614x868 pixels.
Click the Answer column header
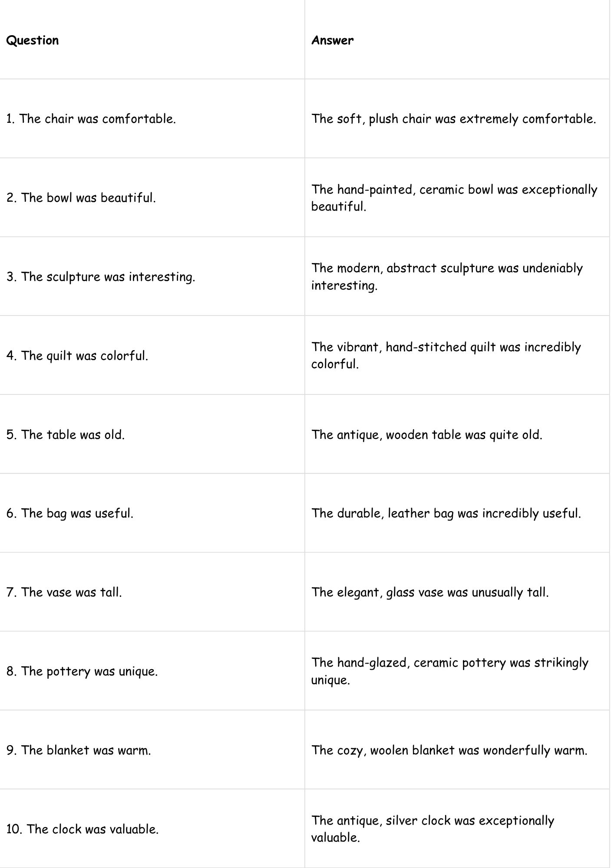[333, 40]
